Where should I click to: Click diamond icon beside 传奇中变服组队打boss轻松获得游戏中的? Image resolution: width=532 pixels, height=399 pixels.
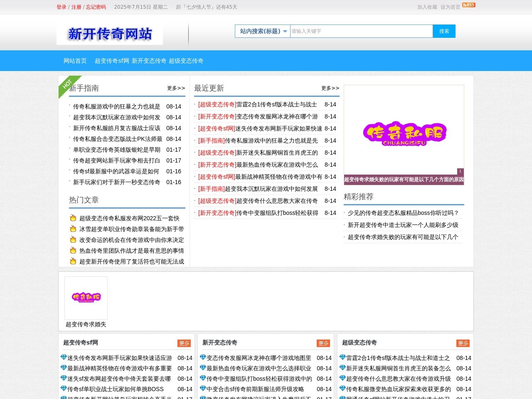(x=203, y=378)
